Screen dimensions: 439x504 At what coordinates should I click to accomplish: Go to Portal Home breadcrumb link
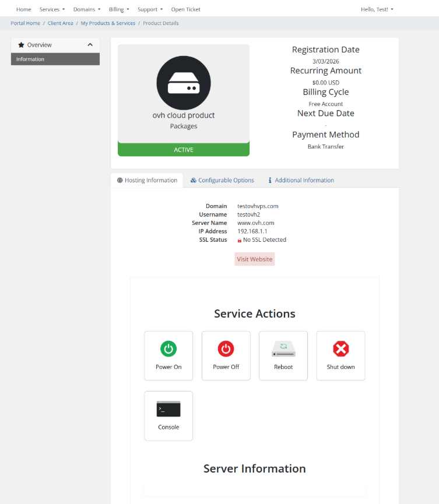coord(26,23)
